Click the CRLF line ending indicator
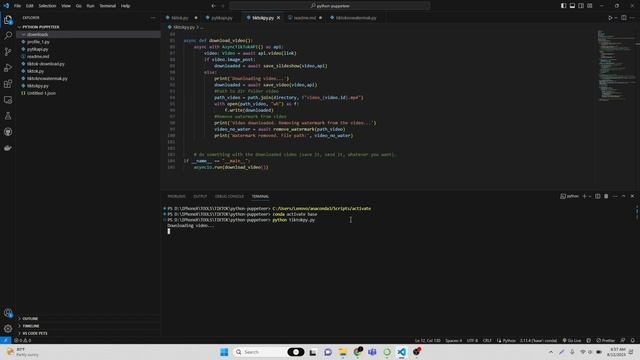 (x=487, y=340)
